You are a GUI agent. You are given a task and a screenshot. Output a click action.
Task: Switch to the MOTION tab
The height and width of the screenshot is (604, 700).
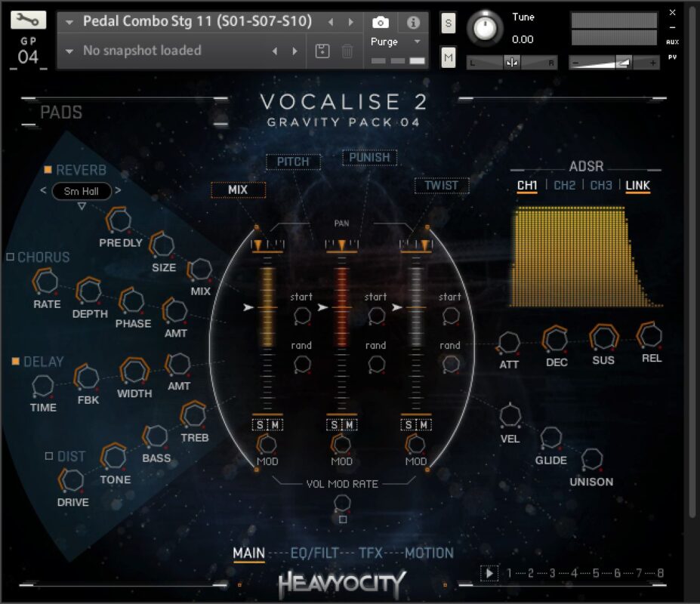point(429,553)
